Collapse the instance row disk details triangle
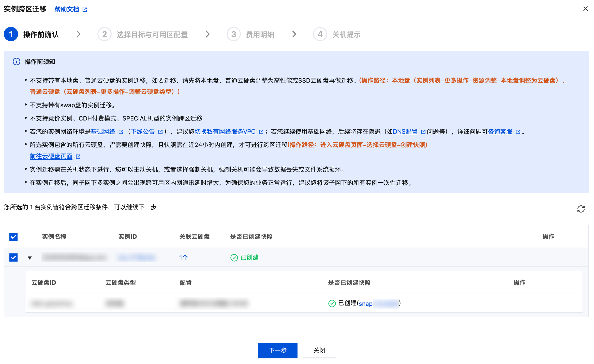594x364 pixels. coord(30,258)
